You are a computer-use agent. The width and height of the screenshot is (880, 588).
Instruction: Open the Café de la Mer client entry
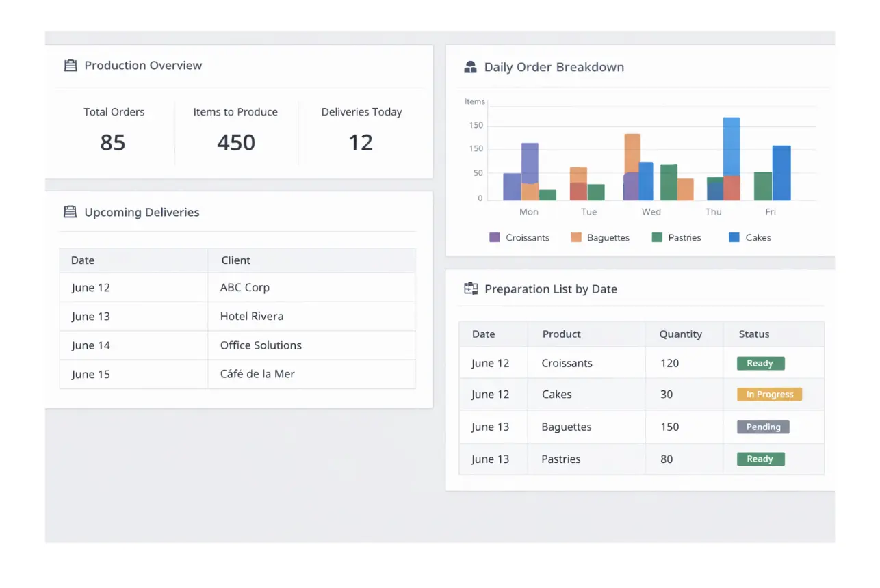coord(257,374)
